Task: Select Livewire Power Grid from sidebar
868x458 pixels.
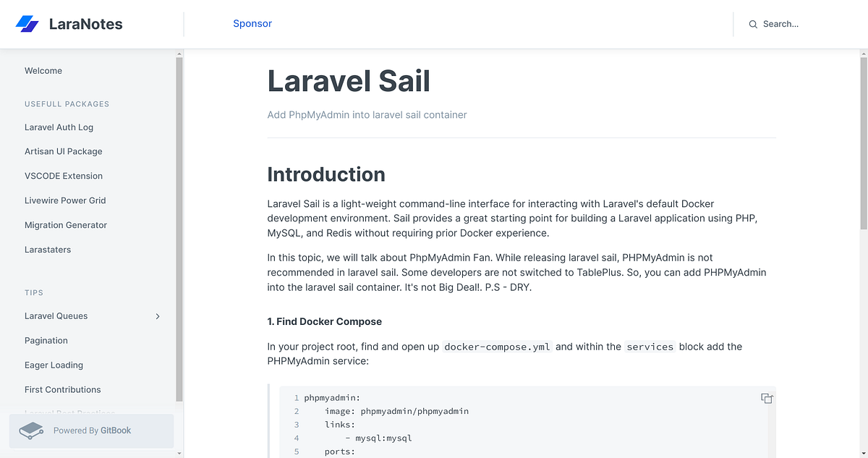Action: 66,200
